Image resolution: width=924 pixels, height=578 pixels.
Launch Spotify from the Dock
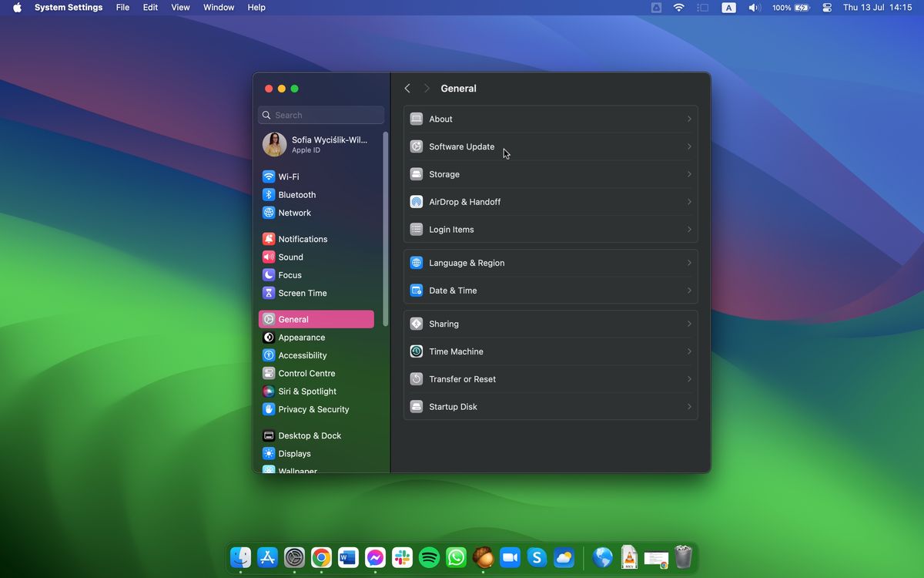pos(429,557)
